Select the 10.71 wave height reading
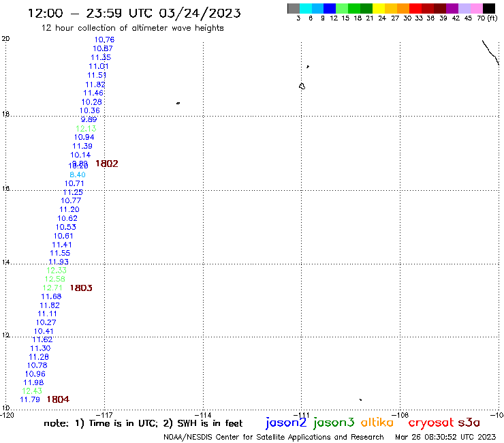The height and width of the screenshot is (443, 504). [x=74, y=184]
